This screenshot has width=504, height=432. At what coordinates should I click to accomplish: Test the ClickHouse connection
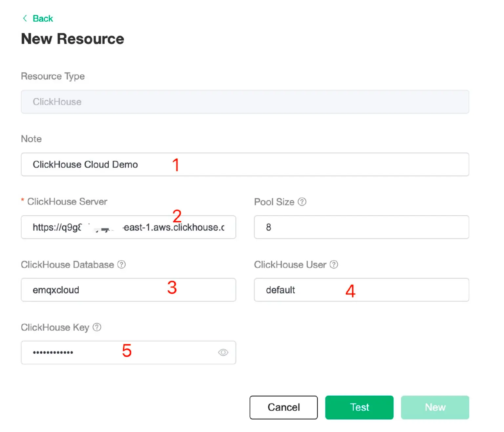click(x=359, y=407)
